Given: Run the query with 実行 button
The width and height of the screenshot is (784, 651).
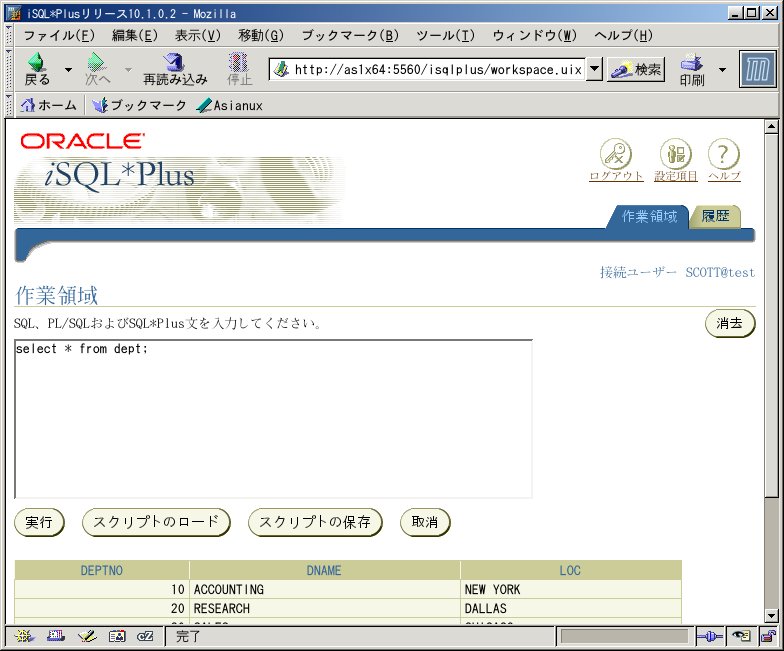Looking at the screenshot, I should click(x=39, y=522).
